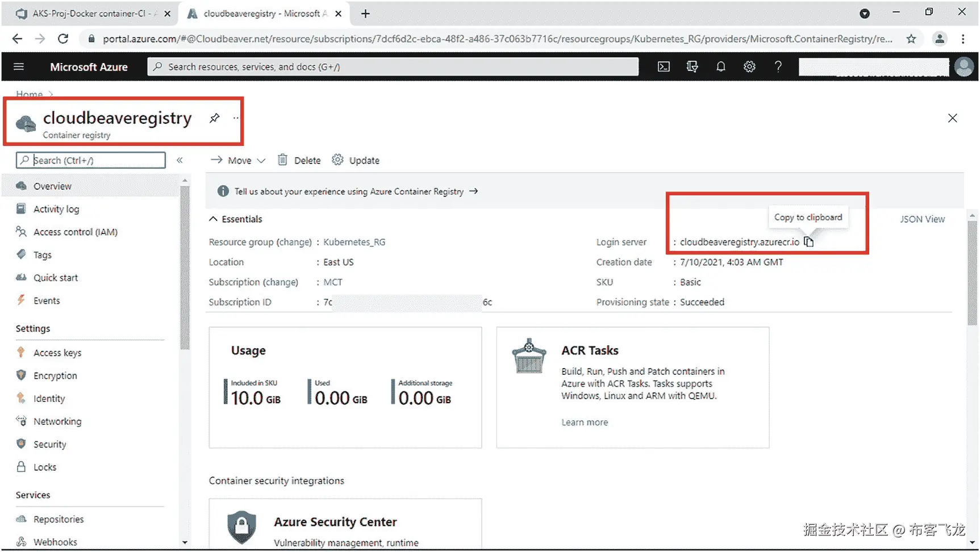Focus the resource menu search box
The height and width of the screenshot is (552, 980).
(x=91, y=160)
